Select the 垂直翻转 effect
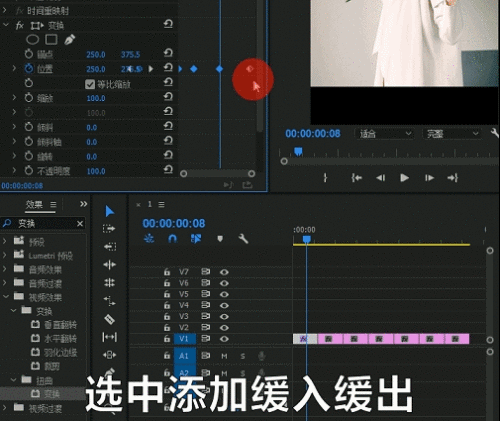This screenshot has width=500, height=421. 61,325
